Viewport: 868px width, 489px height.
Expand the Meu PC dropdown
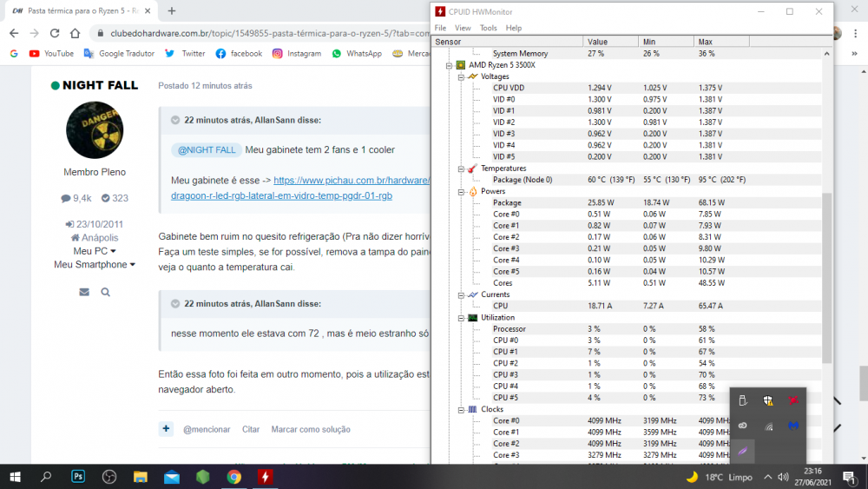click(x=95, y=251)
